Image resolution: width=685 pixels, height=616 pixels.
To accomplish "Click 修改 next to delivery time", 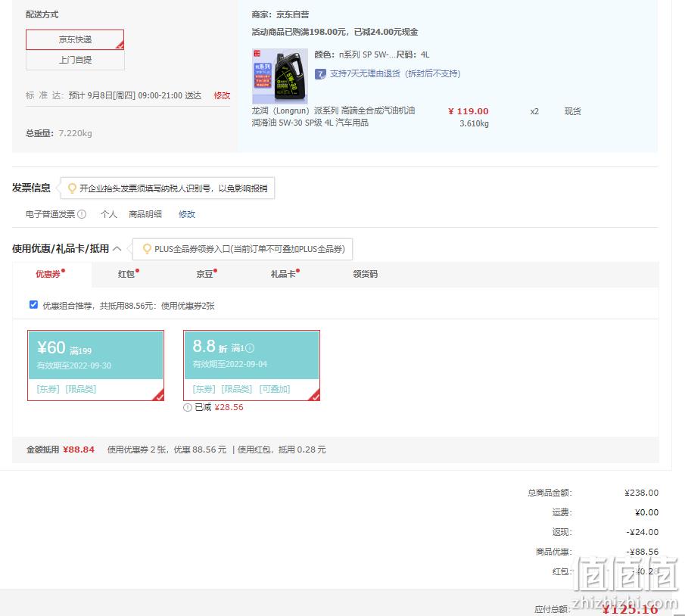I will point(222,95).
